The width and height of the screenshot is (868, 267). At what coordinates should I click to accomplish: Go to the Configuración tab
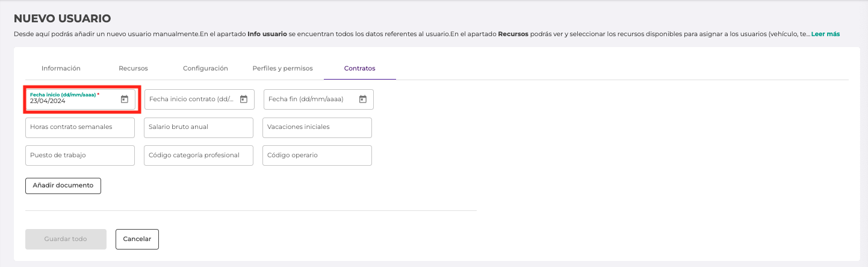click(205, 69)
